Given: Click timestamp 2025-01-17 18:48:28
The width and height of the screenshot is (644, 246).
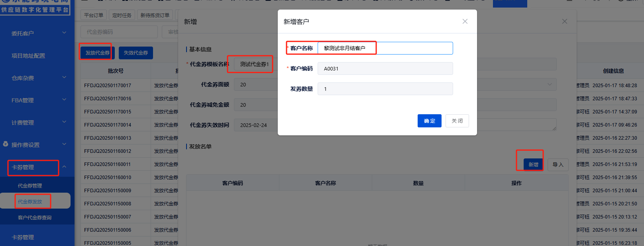Looking at the screenshot, I should click(615, 85).
